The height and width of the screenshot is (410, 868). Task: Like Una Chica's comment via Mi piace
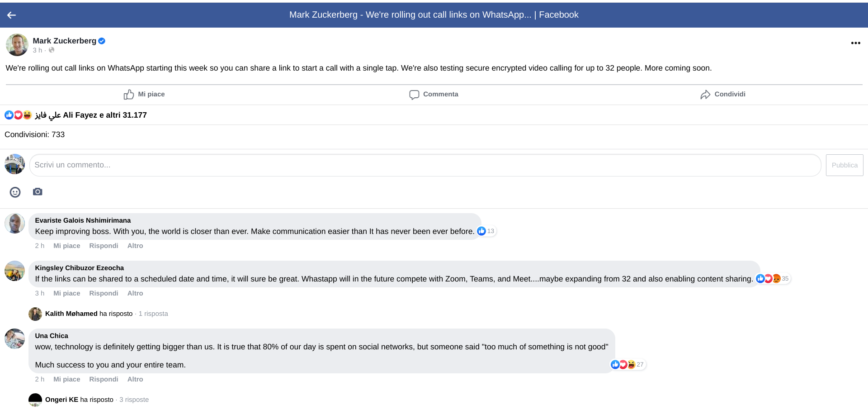point(67,379)
